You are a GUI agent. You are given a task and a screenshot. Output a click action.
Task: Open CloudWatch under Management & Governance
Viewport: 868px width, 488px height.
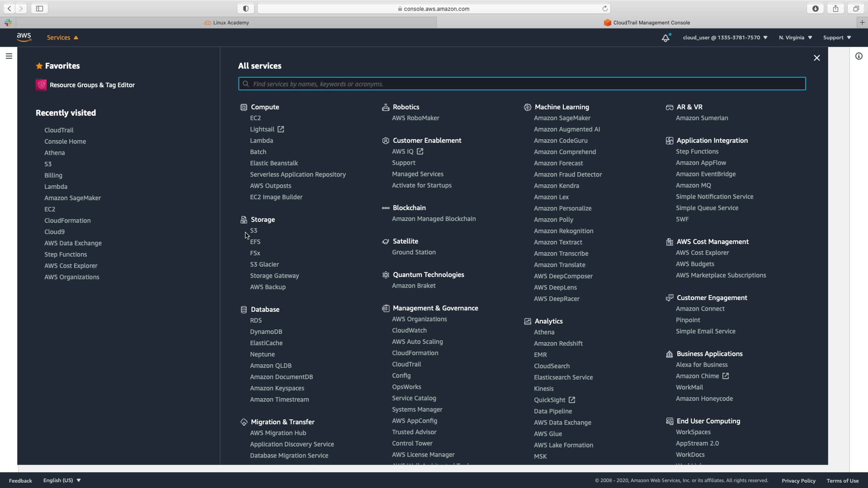[409, 330]
